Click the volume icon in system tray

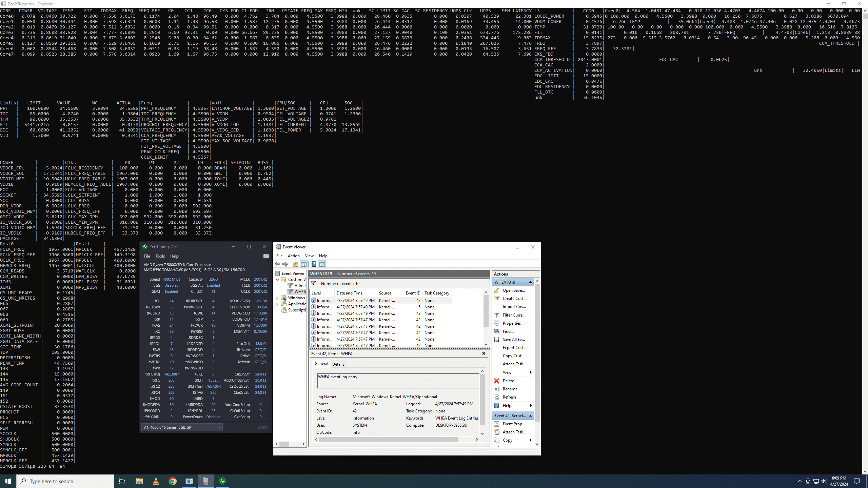point(824,481)
